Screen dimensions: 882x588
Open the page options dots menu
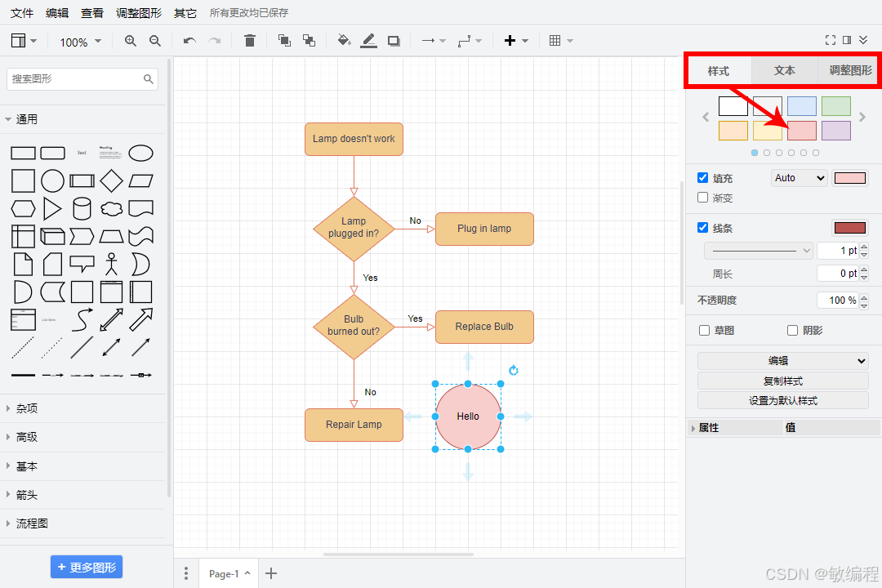coord(186,573)
